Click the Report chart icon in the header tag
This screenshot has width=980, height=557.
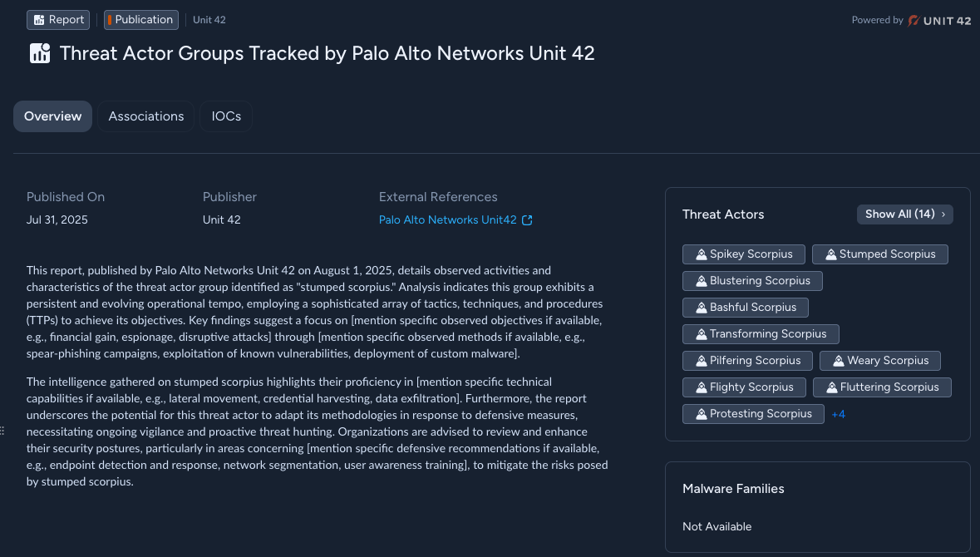click(39, 20)
